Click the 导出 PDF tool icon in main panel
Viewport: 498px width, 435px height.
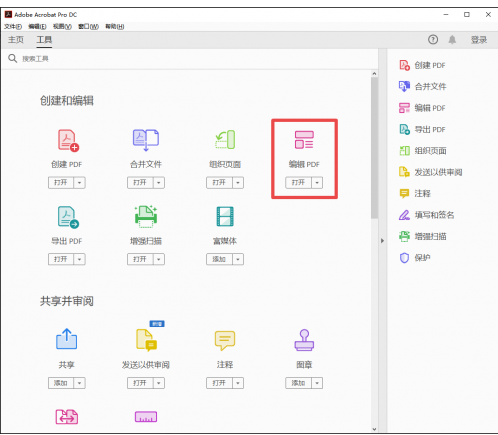coord(68,217)
